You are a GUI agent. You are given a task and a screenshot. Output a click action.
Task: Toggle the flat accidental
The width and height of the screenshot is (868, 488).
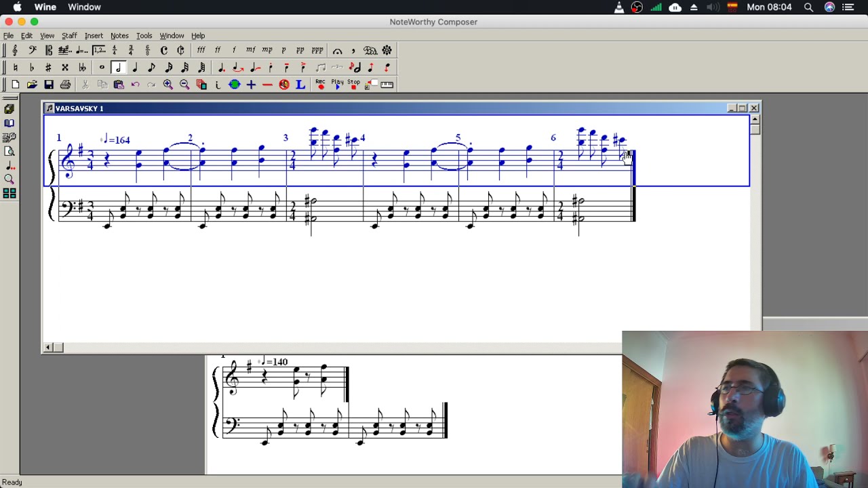click(32, 67)
